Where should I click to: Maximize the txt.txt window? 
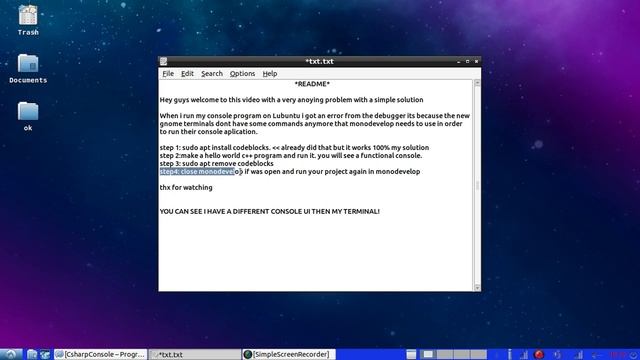tap(468, 61)
